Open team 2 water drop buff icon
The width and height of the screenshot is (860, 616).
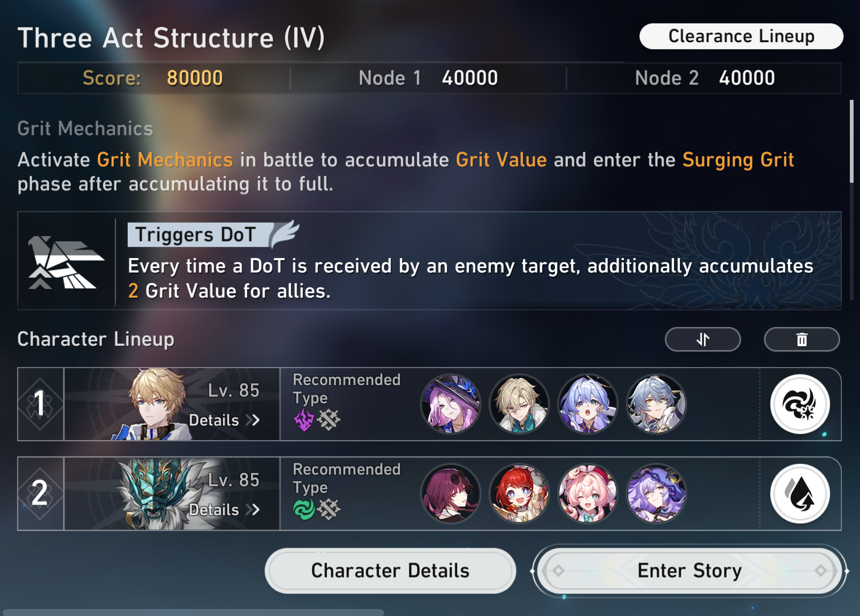800,494
